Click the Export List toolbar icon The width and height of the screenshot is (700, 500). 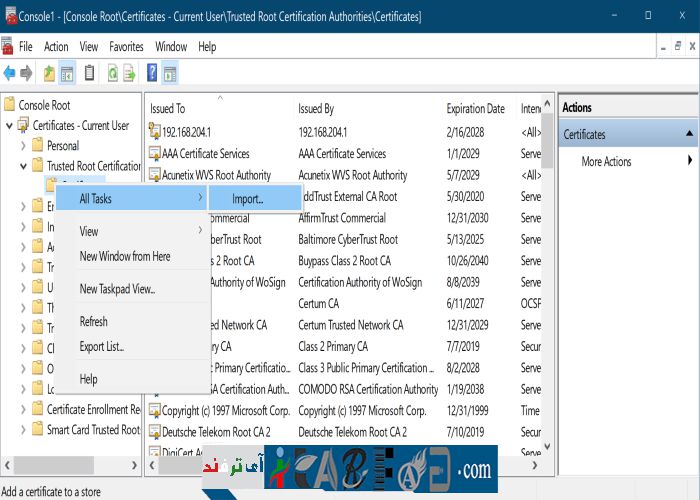point(130,73)
